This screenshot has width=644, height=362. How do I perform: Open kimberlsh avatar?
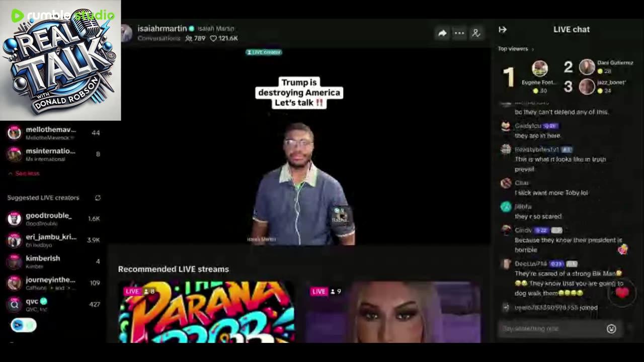point(15,261)
